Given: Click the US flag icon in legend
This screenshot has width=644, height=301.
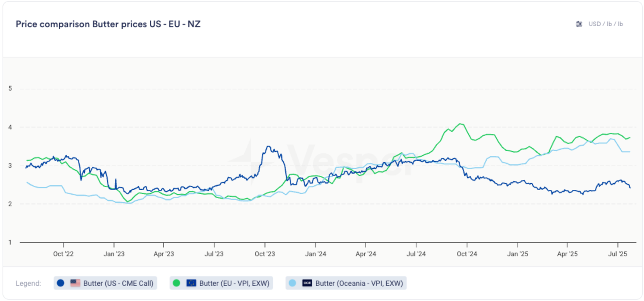Looking at the screenshot, I should (x=75, y=283).
